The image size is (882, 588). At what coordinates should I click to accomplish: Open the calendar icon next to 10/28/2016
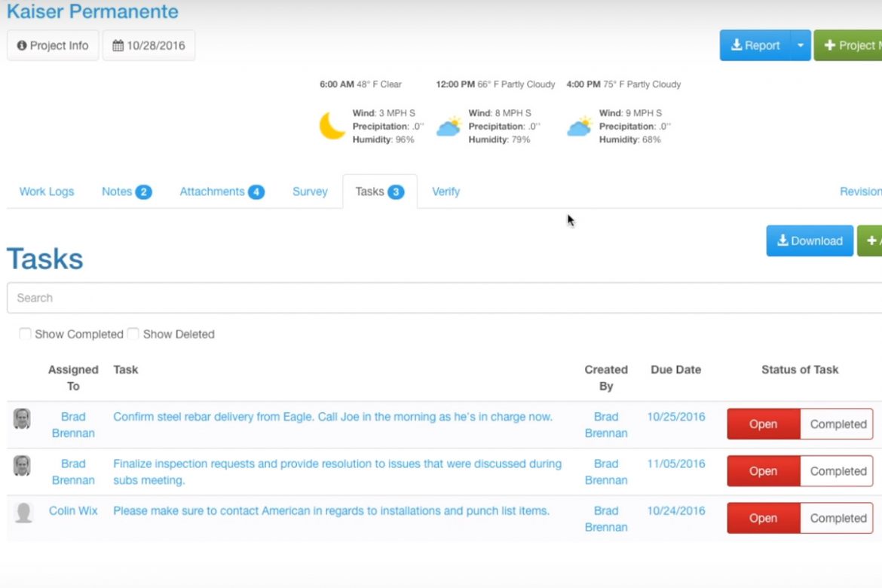(x=119, y=44)
